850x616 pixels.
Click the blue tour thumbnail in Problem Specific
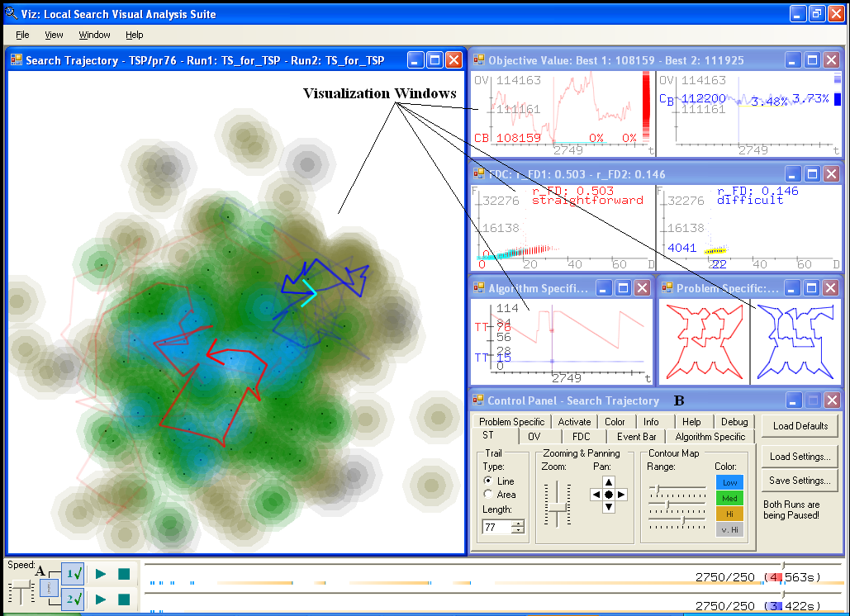(x=795, y=341)
